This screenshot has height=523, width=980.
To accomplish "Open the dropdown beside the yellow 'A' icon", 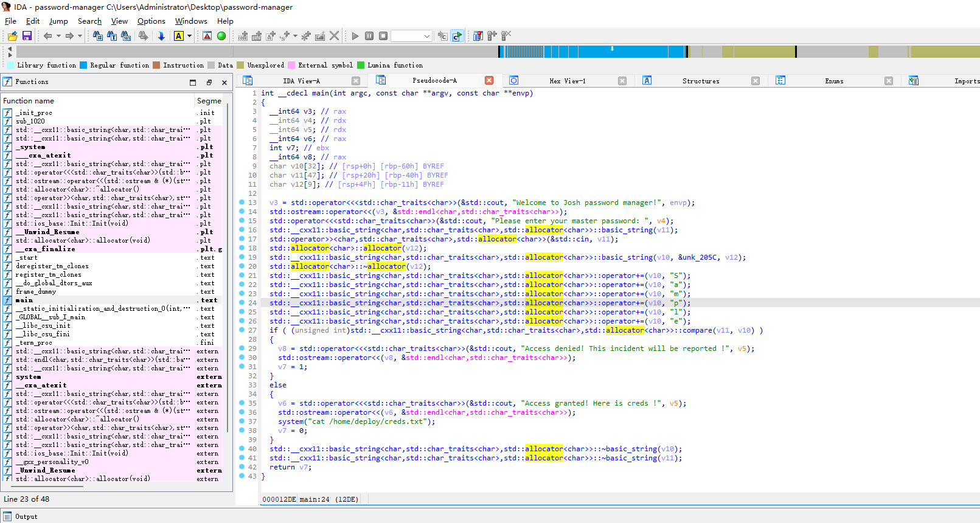I will (x=189, y=36).
